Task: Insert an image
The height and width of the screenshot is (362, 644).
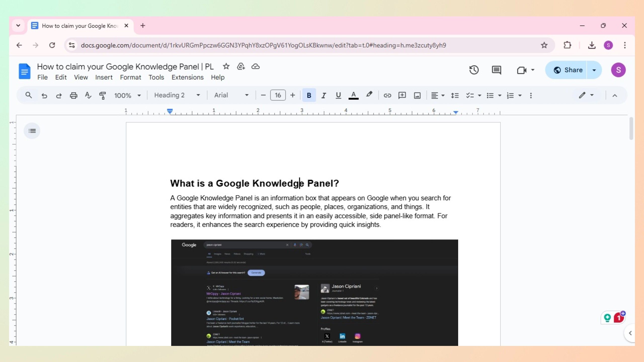Action: [417, 96]
